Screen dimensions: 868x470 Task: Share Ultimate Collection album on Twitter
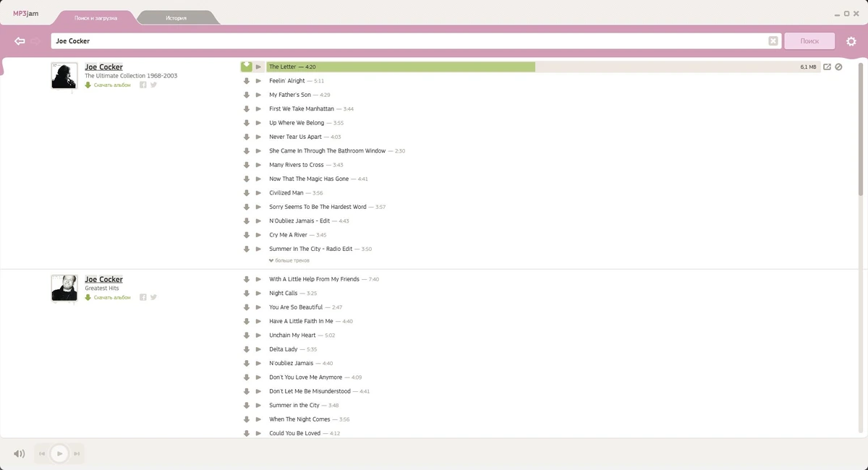tap(153, 85)
